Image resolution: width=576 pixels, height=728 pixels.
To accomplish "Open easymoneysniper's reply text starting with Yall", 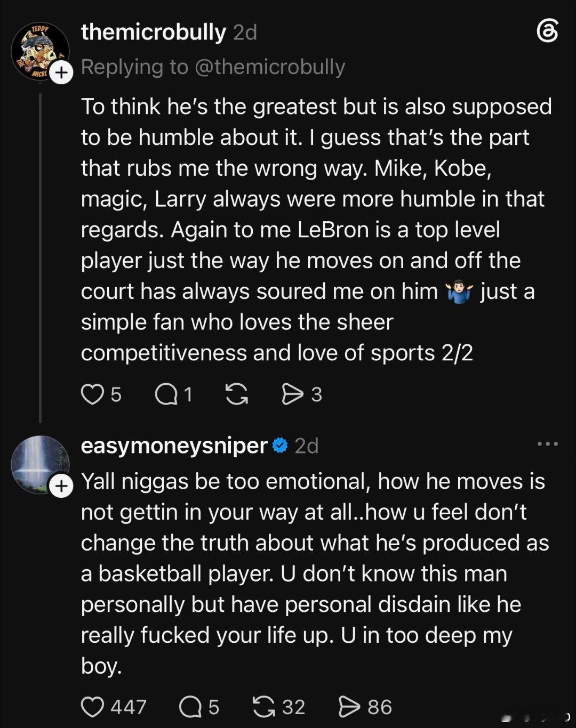I will click(315, 573).
